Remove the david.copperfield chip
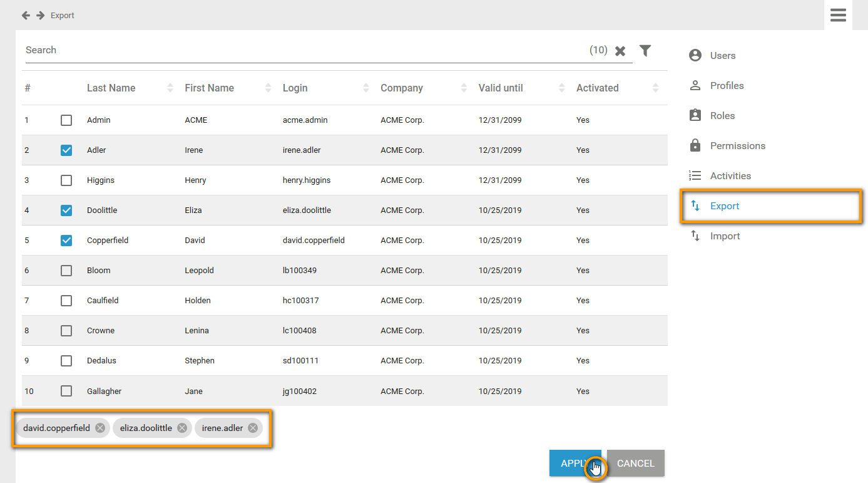Viewport: 868px width, 483px height. click(100, 428)
